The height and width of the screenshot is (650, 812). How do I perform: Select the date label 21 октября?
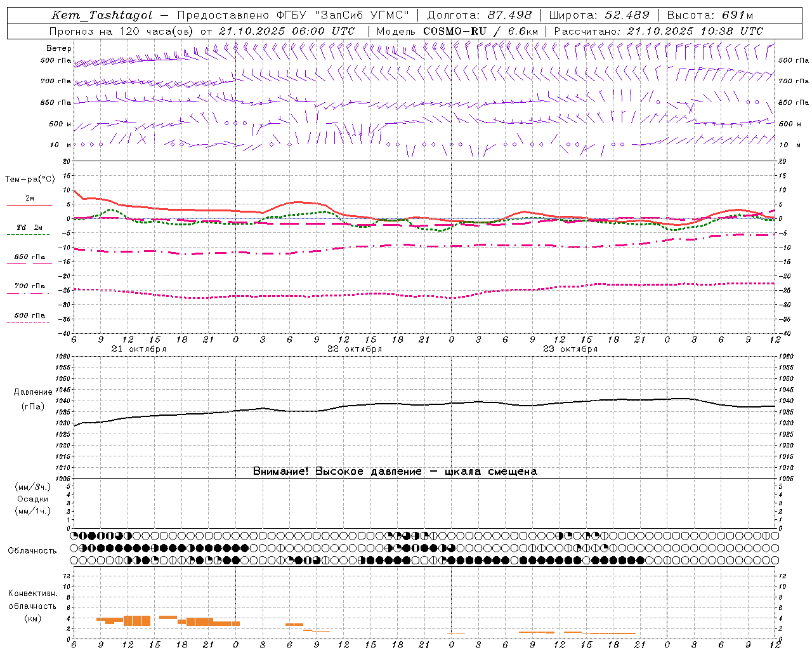(x=139, y=349)
